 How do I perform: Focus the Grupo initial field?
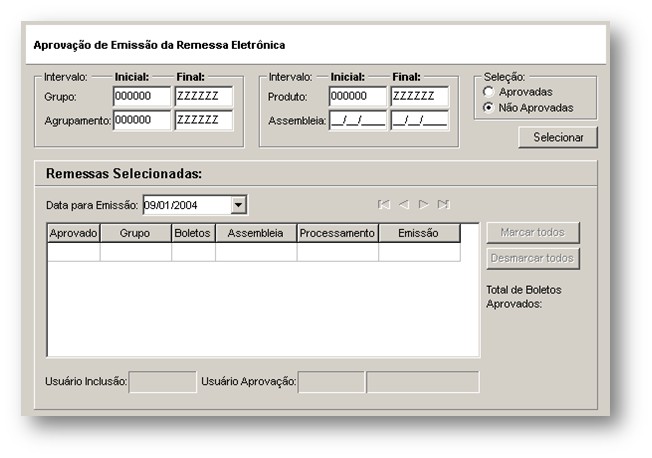tap(142, 97)
